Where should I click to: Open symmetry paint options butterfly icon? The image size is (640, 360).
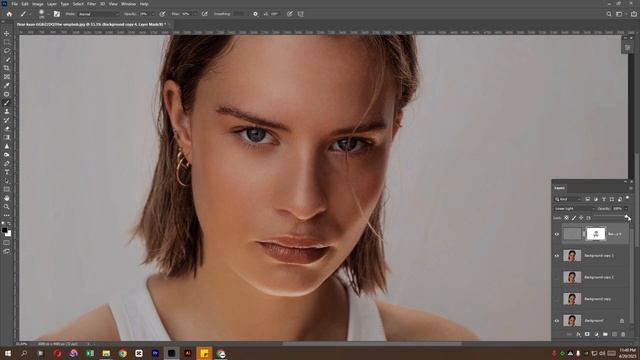pos(300,14)
